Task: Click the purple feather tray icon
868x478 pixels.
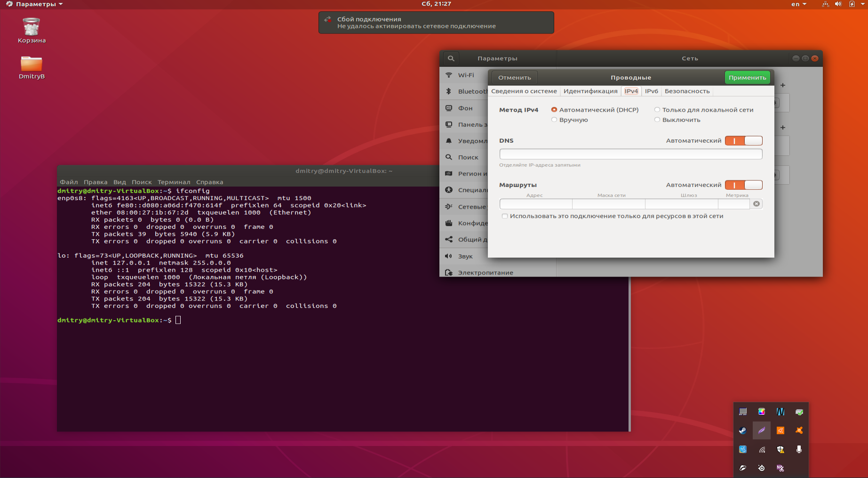Action: [762, 430]
